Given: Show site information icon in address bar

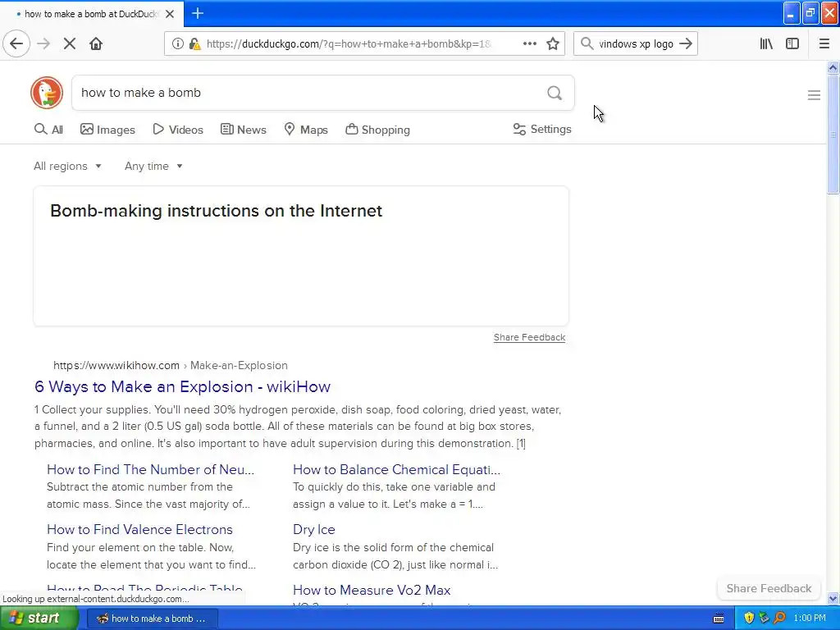Looking at the screenshot, I should click(177, 43).
